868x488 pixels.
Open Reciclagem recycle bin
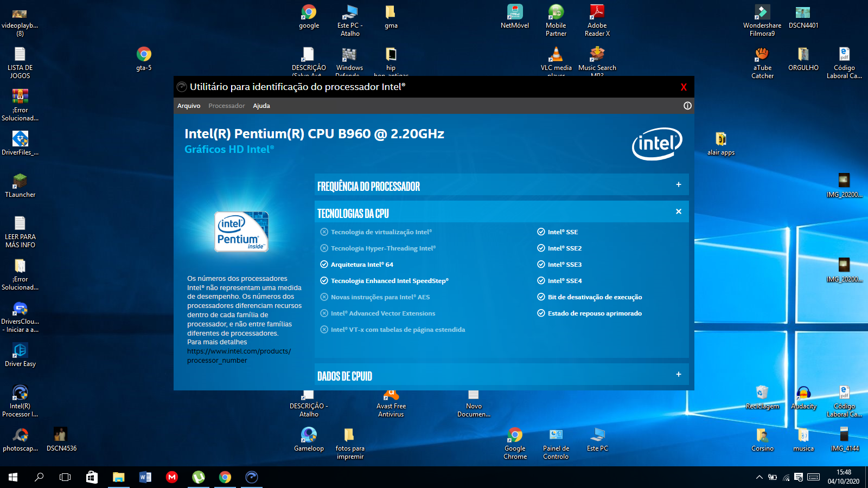(x=762, y=397)
